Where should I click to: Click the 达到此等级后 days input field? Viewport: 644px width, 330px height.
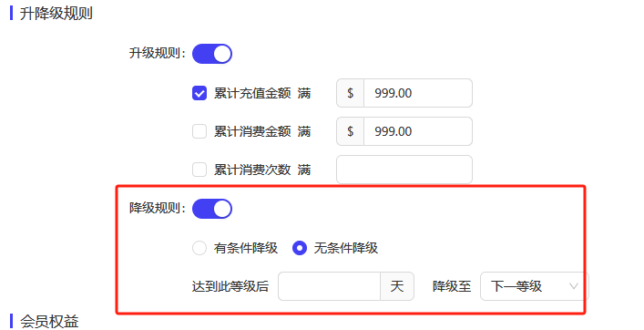pos(330,286)
